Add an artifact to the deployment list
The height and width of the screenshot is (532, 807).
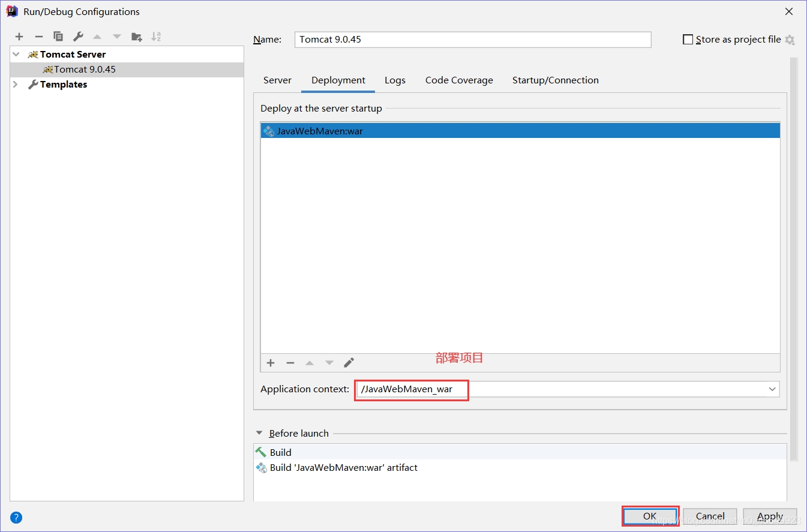[x=271, y=363]
